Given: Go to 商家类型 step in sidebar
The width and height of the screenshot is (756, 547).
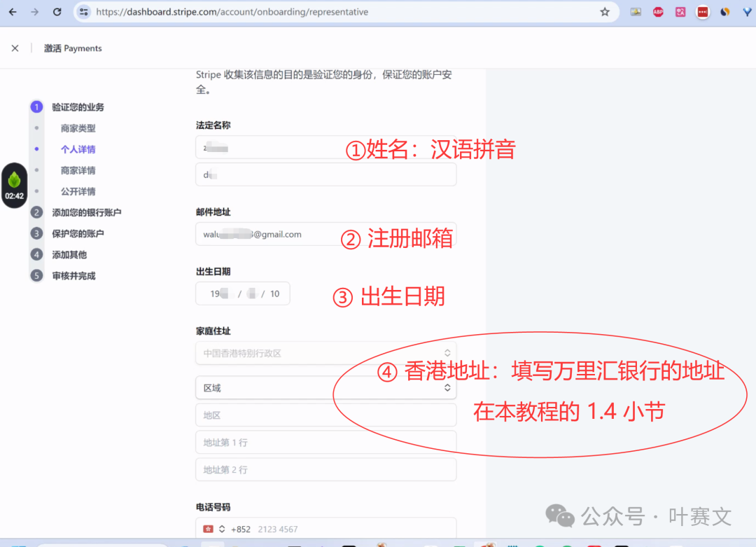Looking at the screenshot, I should point(78,128).
